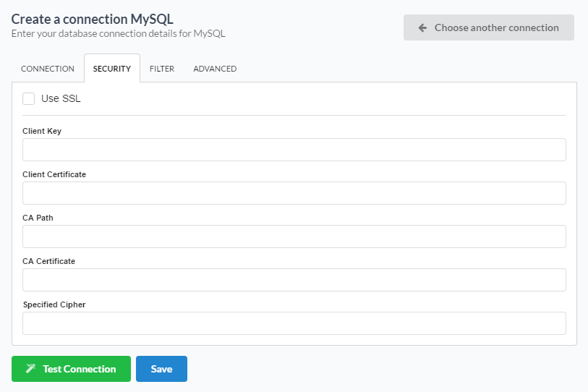Click the back arrow icon beside Choose another connection
The height and width of the screenshot is (392, 588).
pyautogui.click(x=422, y=27)
